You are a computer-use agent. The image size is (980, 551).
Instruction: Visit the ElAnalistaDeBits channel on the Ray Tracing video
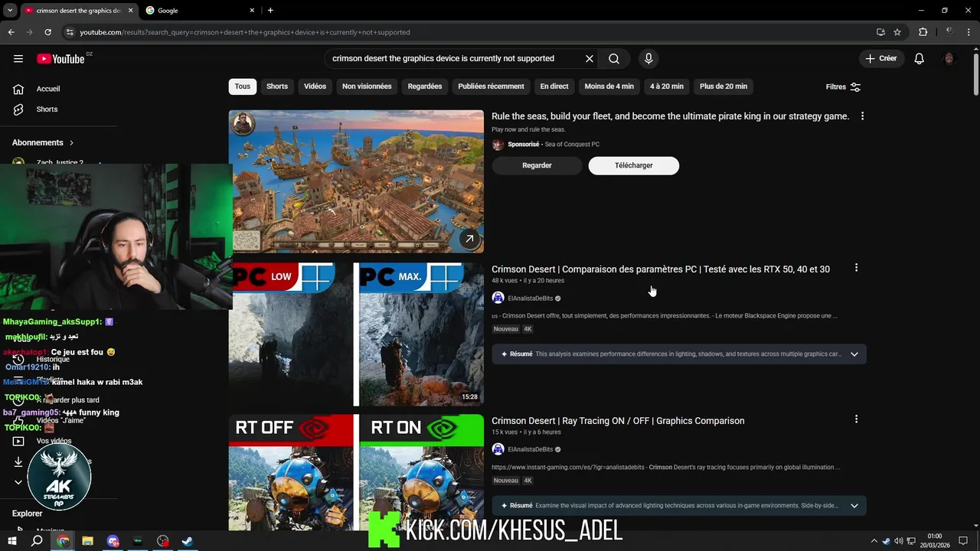click(x=530, y=450)
